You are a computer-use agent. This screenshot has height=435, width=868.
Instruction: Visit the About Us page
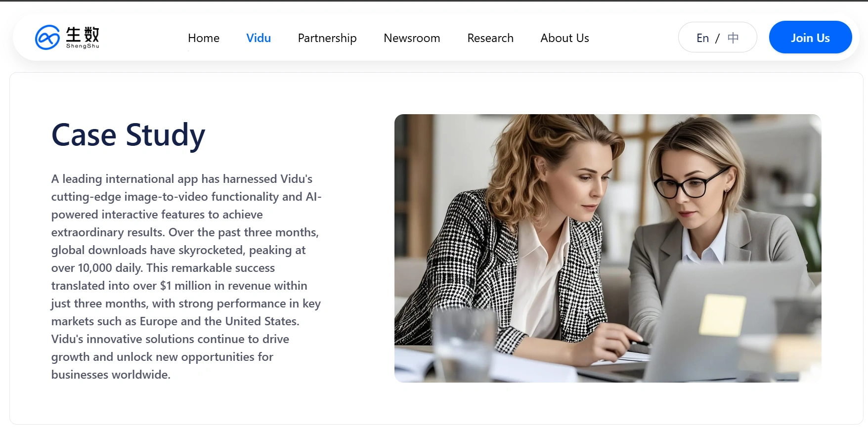pos(564,38)
